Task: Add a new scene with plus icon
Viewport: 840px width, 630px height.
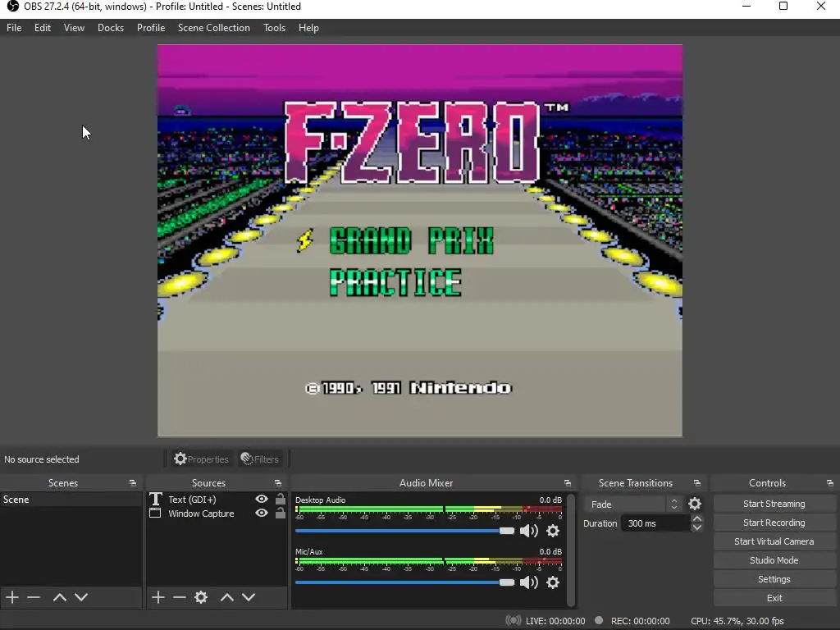Action: tap(12, 597)
